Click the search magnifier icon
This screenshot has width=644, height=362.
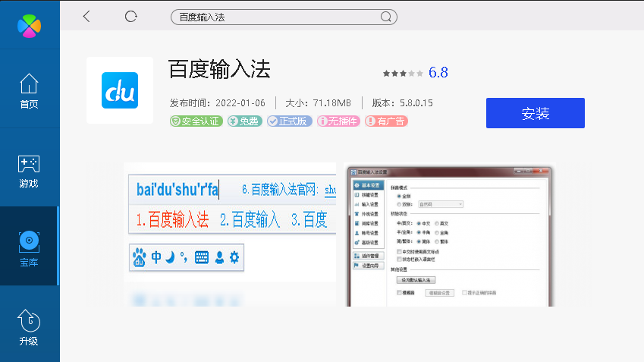pos(385,17)
